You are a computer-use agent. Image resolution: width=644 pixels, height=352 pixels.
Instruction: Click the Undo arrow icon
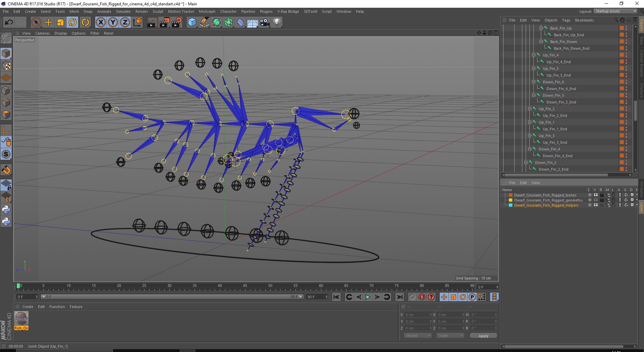9,23
